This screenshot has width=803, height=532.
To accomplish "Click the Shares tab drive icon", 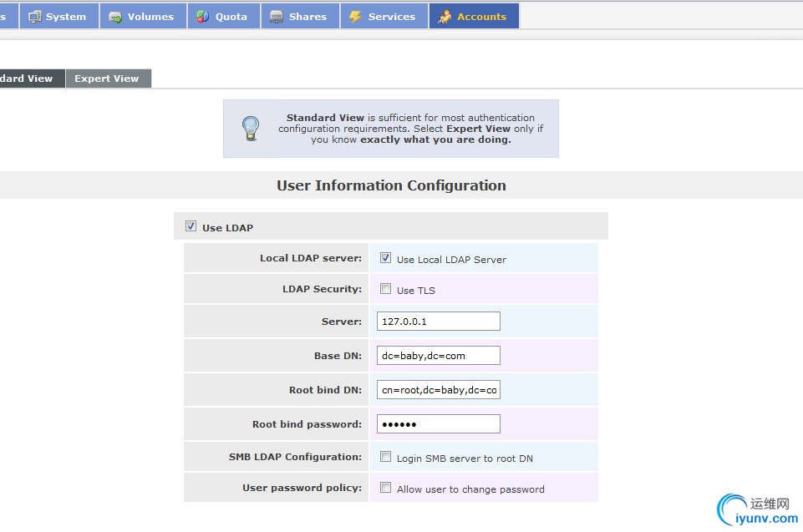I will [276, 17].
